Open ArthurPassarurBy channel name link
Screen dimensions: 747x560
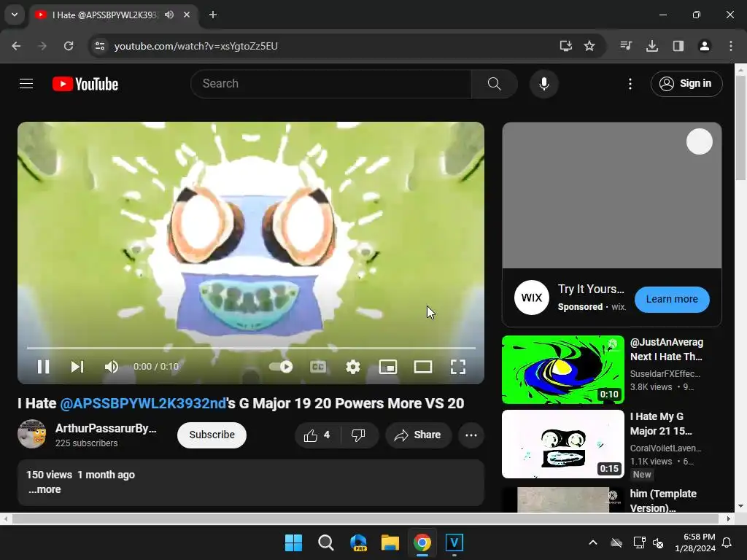[x=106, y=428]
